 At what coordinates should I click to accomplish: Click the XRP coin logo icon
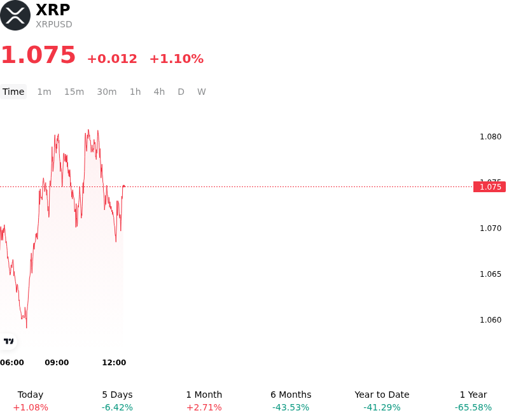tap(15, 15)
